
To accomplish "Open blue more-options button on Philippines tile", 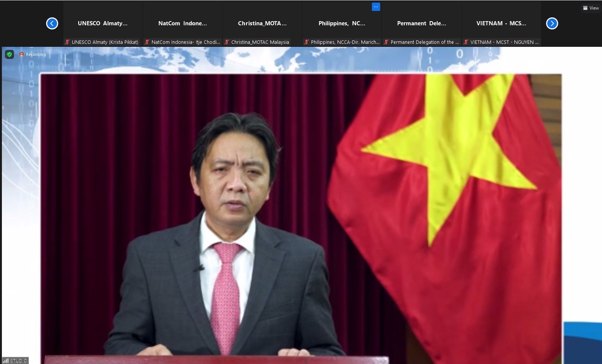I will pyautogui.click(x=376, y=7).
